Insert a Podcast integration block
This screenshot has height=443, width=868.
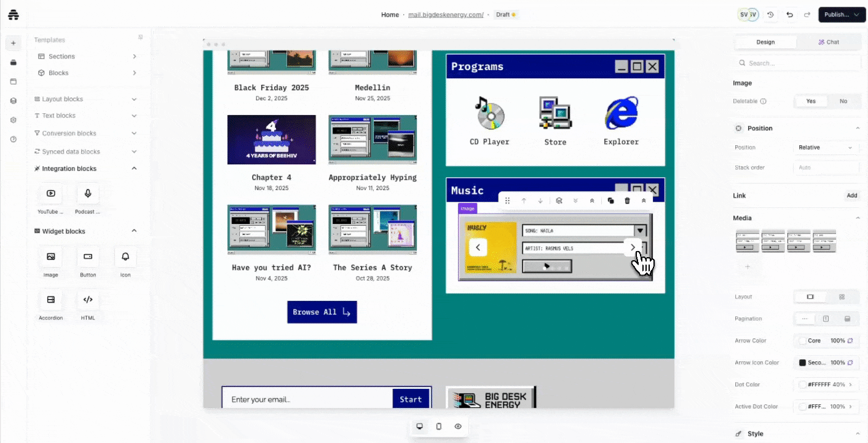[88, 198]
